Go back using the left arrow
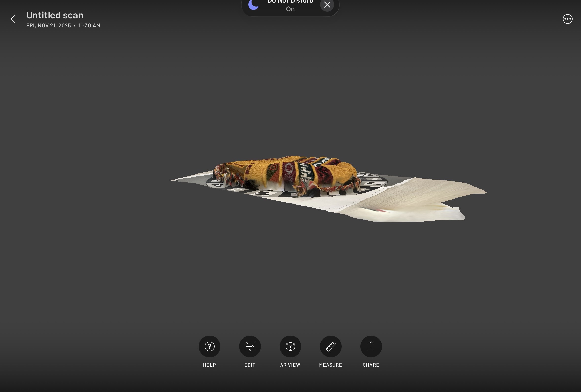581x392 pixels. pos(13,19)
